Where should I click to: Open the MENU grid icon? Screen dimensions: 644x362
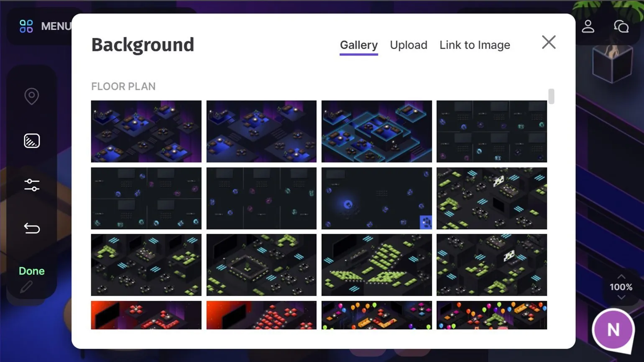(26, 26)
